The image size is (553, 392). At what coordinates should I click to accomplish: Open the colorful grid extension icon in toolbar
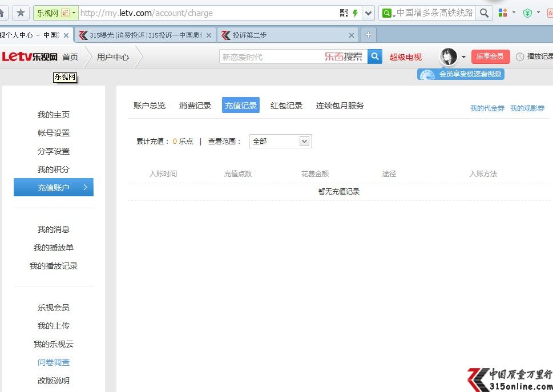502,11
